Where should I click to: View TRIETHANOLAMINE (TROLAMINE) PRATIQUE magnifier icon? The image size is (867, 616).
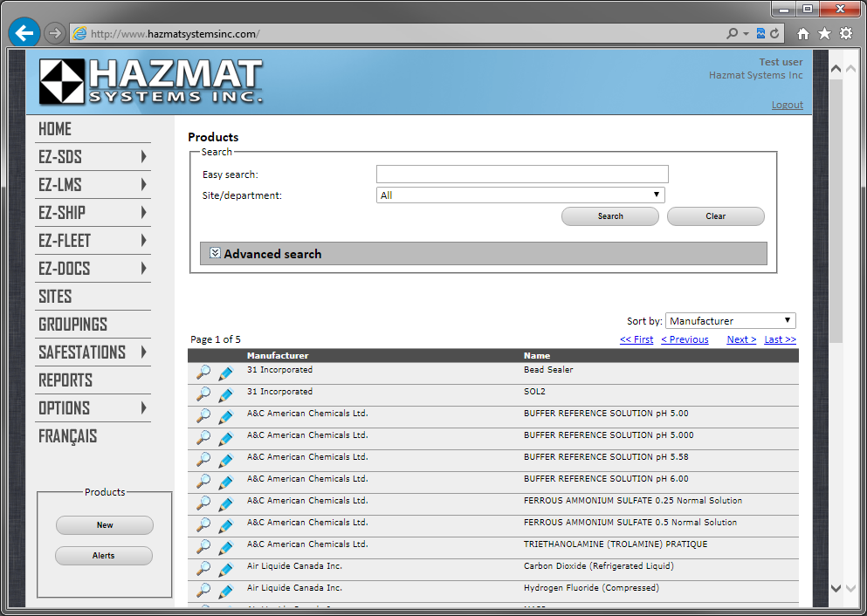pyautogui.click(x=203, y=547)
